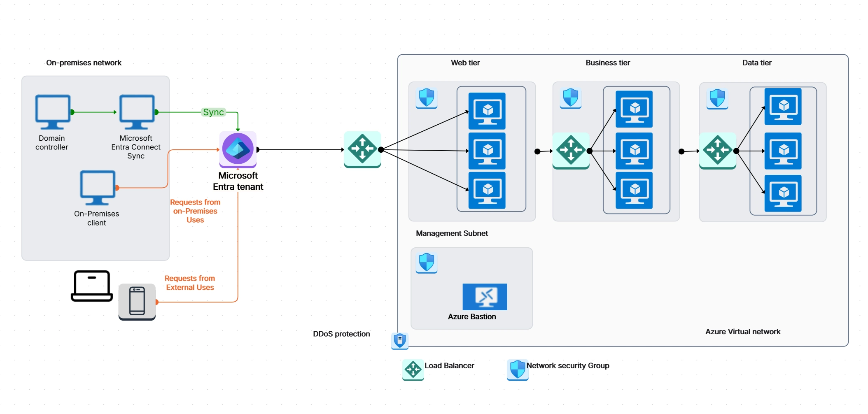Select the Domain controller computer icon
This screenshot has width=868, height=414.
coord(53,112)
